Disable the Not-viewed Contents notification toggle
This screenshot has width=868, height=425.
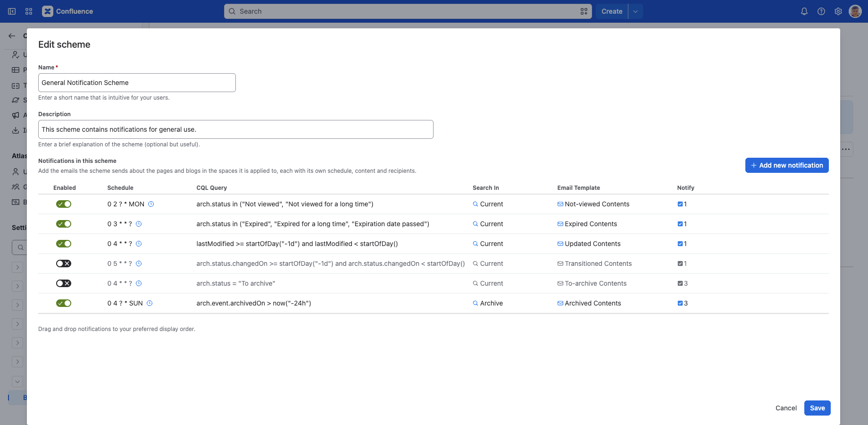pyautogui.click(x=64, y=204)
